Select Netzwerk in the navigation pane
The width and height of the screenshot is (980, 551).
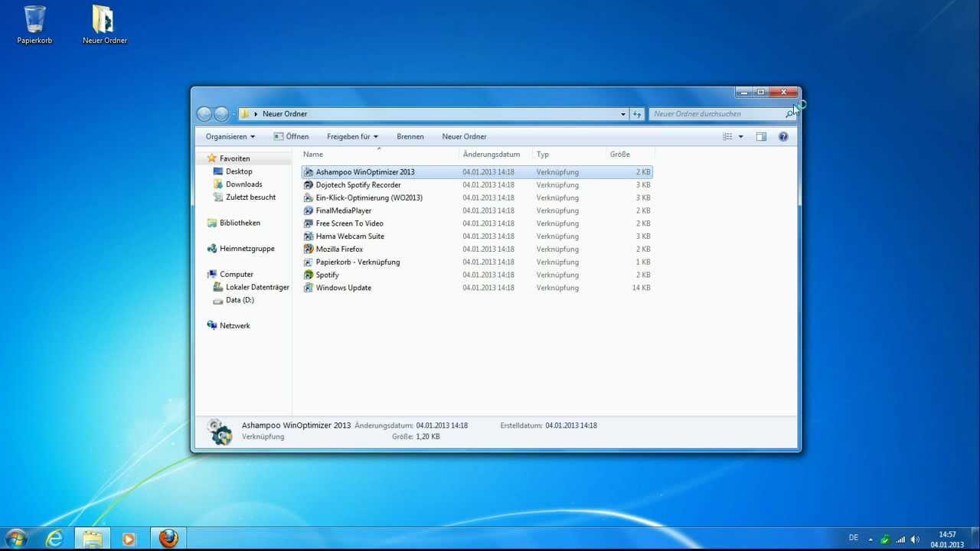click(x=234, y=325)
